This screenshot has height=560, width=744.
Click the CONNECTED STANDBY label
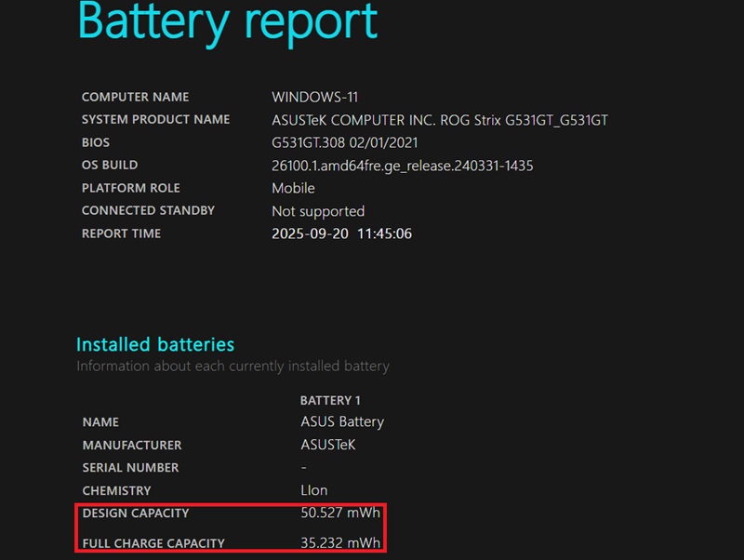pos(148,211)
